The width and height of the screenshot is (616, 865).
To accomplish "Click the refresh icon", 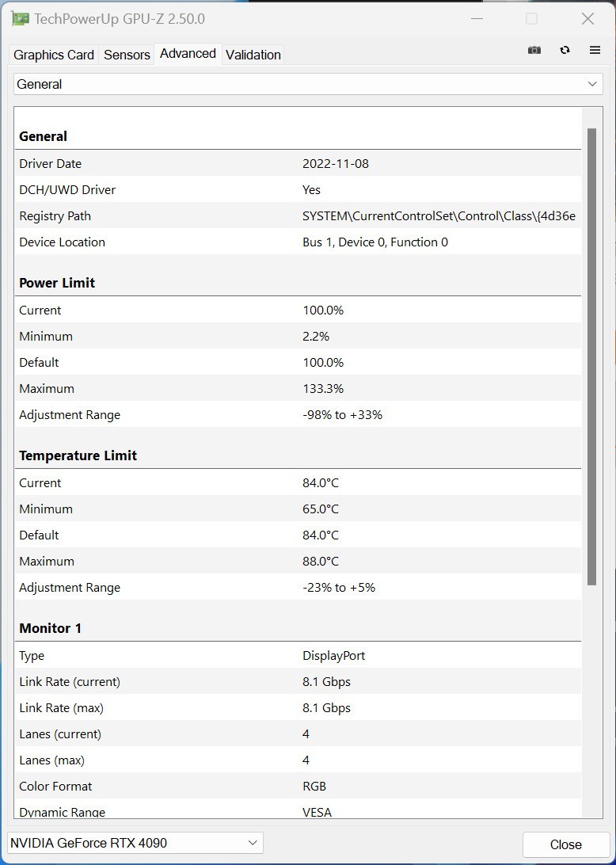I will [565, 50].
